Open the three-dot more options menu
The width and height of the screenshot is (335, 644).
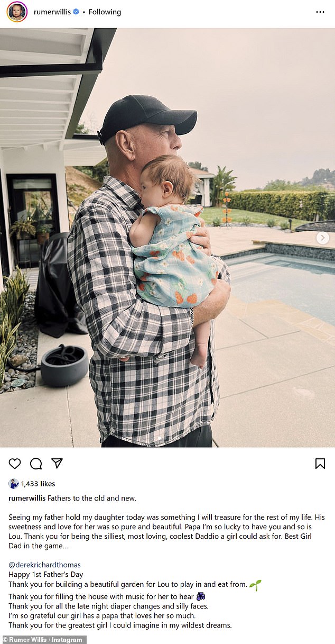(320, 12)
